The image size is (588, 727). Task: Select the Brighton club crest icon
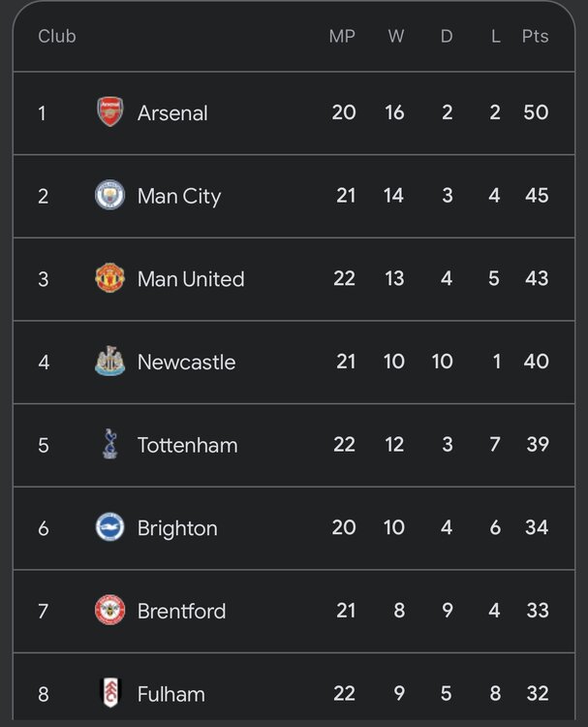[109, 527]
